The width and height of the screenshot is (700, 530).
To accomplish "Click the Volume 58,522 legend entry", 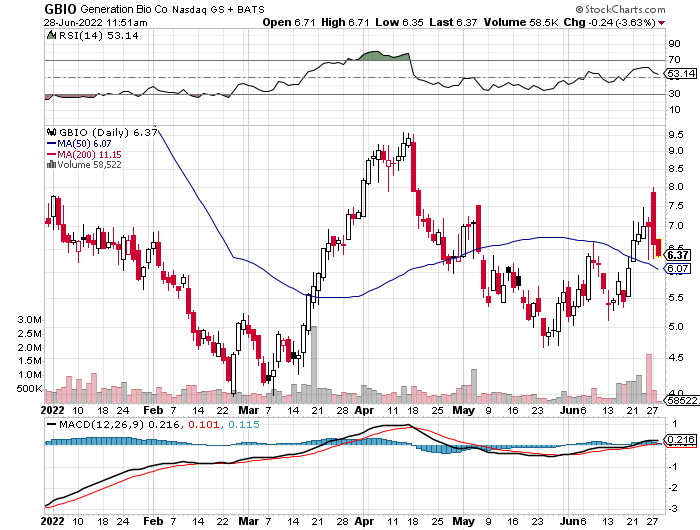I will point(89,165).
